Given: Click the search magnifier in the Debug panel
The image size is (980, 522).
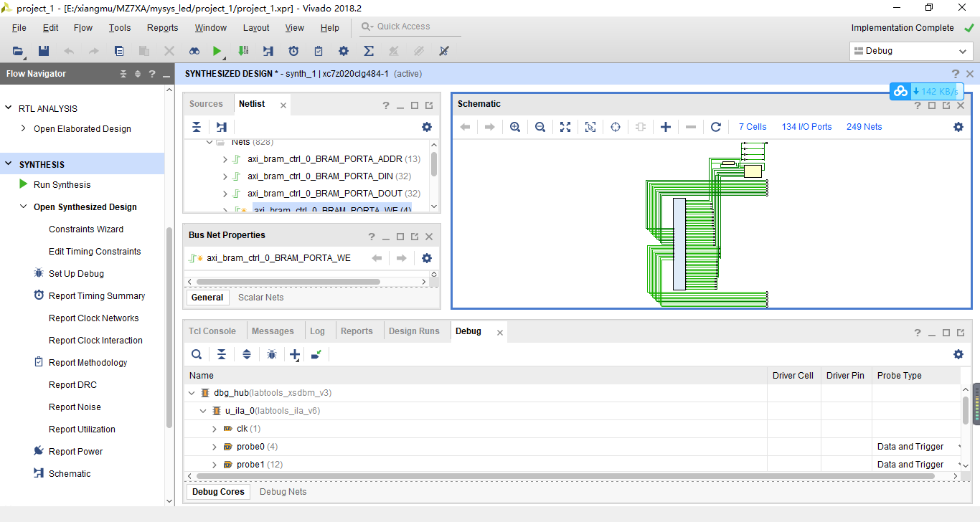Looking at the screenshot, I should coord(197,354).
